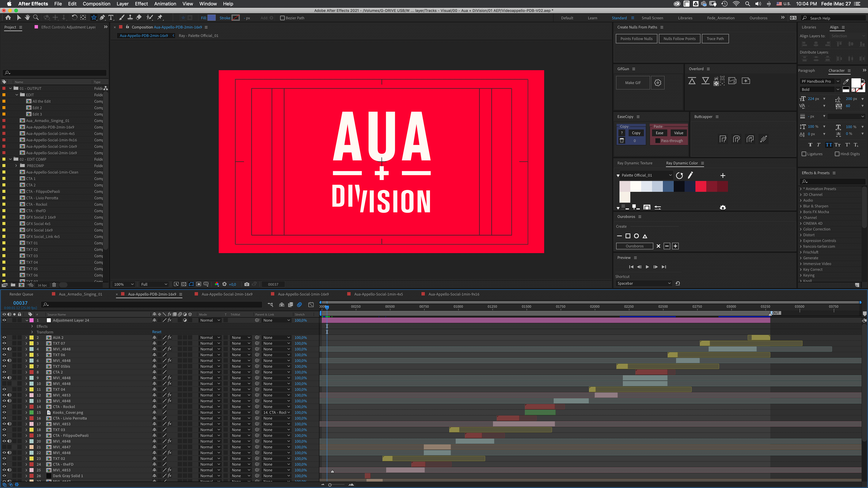
Task: Click the shape Fill color swatch
Action: [x=212, y=18]
